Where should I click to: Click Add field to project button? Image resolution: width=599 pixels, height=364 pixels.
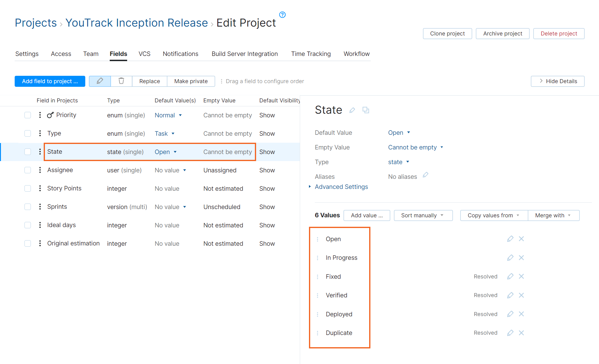click(50, 81)
